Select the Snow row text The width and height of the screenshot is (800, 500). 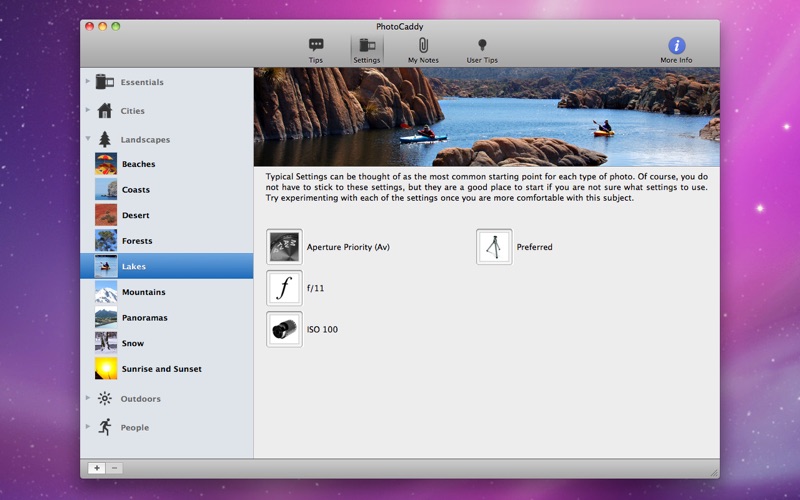tap(133, 343)
